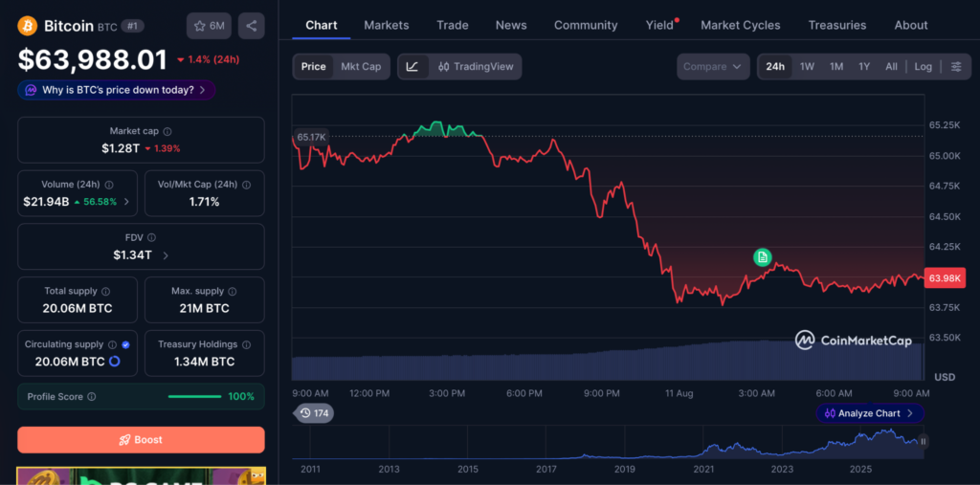980x485 pixels.
Task: Click the orange Boost button
Action: click(x=141, y=440)
